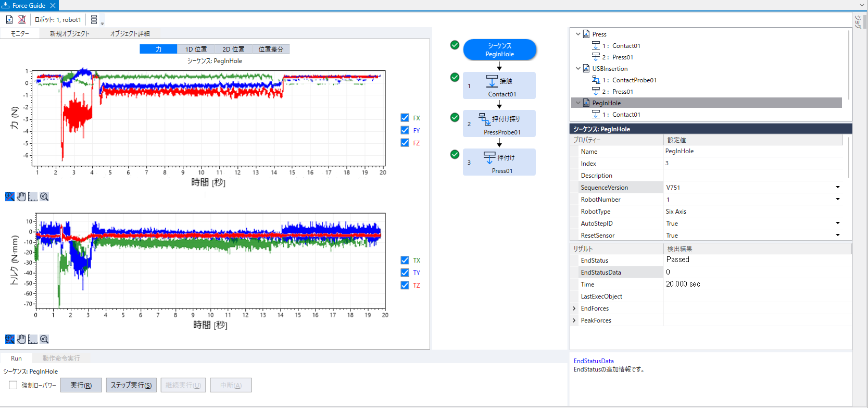Open the 新規オブジェクト tab

69,33
